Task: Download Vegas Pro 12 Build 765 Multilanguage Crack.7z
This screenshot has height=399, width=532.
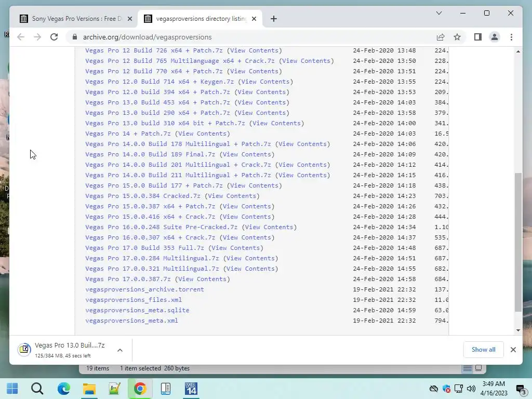Action: pyautogui.click(x=180, y=61)
